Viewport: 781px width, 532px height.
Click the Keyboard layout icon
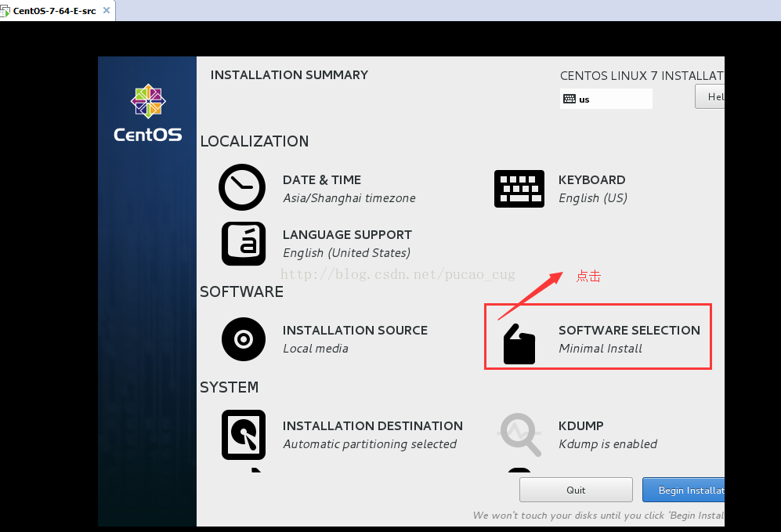coord(519,189)
